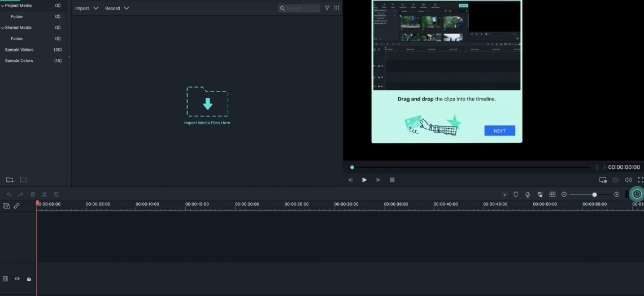Open preview quality display settings icon
644x296 pixels.
[603, 180]
